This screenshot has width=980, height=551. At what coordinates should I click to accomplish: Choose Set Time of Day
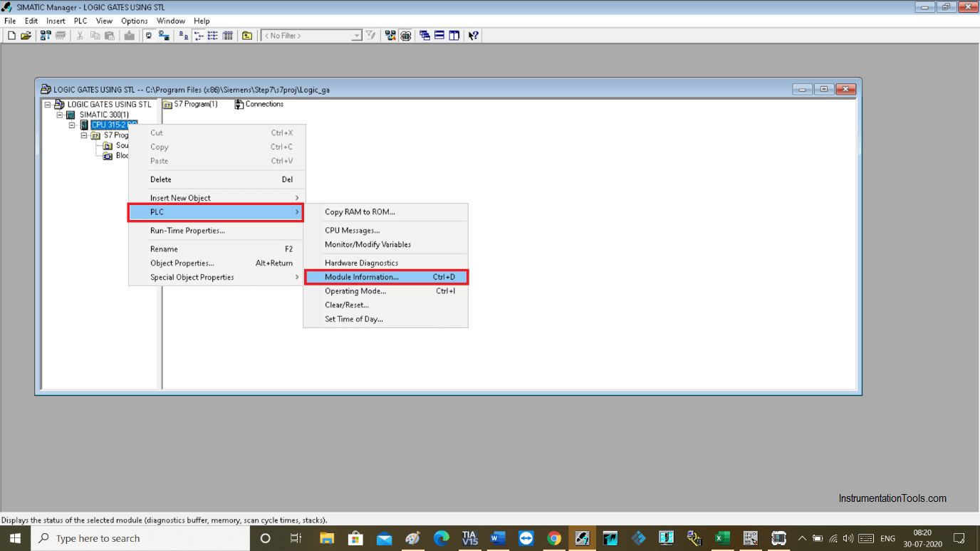385,319
